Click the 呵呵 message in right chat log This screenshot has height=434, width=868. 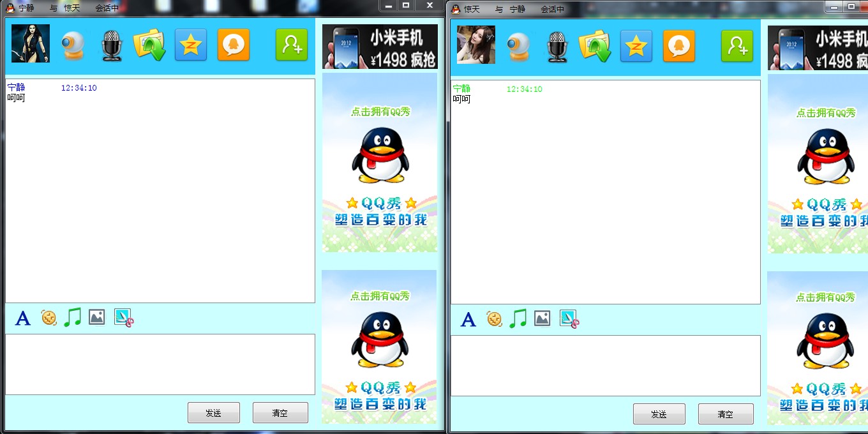tap(461, 100)
